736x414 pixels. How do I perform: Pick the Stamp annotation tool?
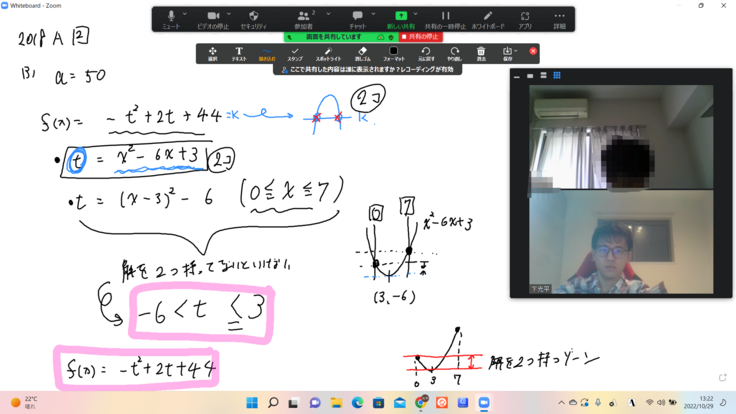click(295, 53)
